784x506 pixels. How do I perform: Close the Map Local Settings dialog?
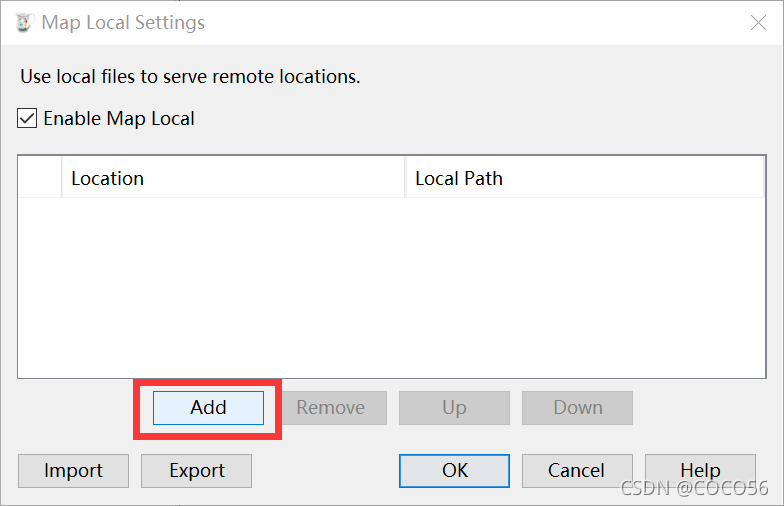(758, 22)
